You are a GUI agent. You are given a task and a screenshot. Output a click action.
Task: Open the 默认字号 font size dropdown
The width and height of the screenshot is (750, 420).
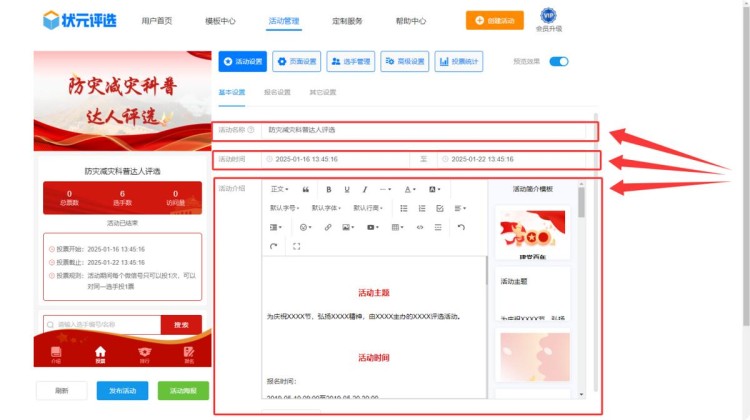pos(285,208)
